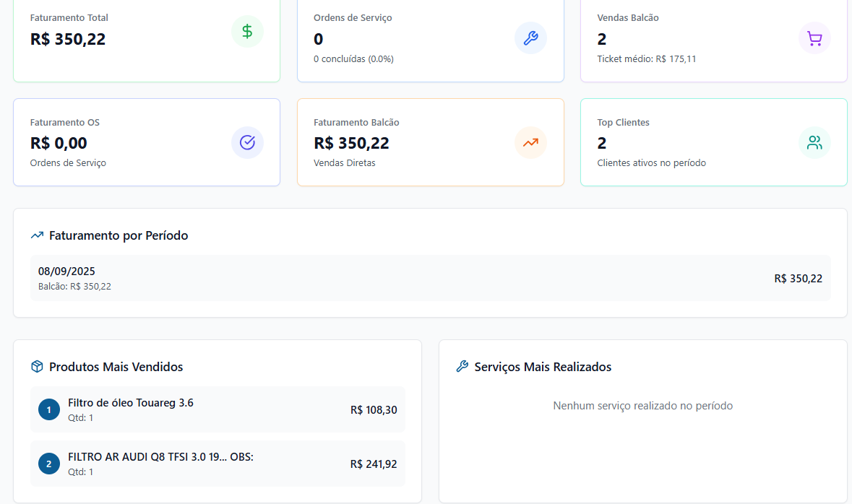Select the FILTRO AR AUDI Q8 TFSI product
Viewport: 852px width, 504px height.
click(x=160, y=457)
